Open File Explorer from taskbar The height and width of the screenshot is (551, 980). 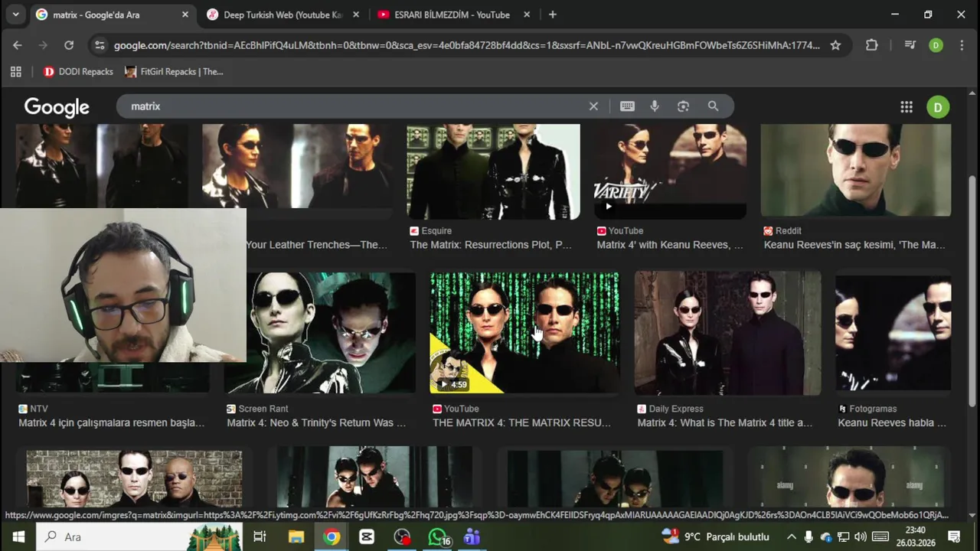(296, 536)
